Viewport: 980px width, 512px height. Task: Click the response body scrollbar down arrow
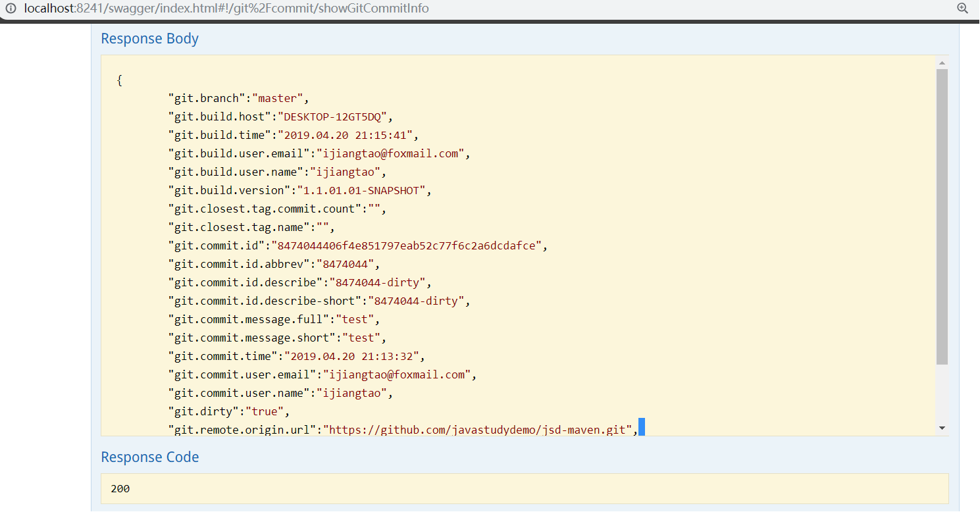pyautogui.click(x=942, y=428)
